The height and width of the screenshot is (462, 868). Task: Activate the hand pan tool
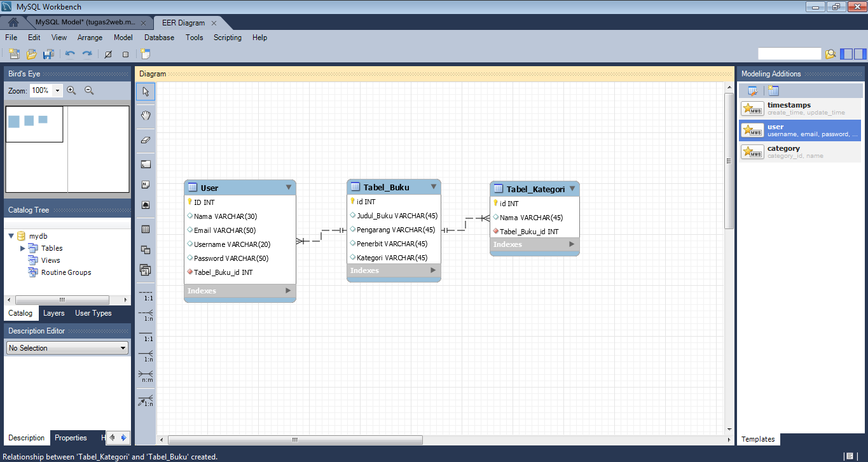pyautogui.click(x=145, y=115)
